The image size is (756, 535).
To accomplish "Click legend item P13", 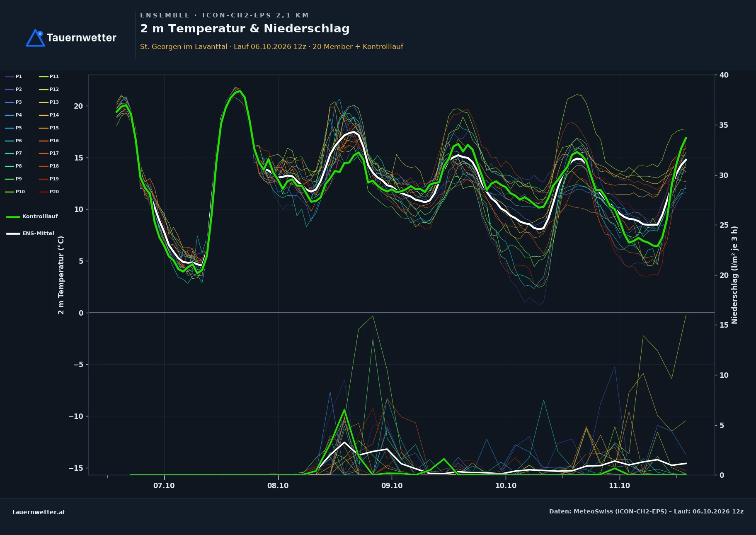I will pos(49,102).
